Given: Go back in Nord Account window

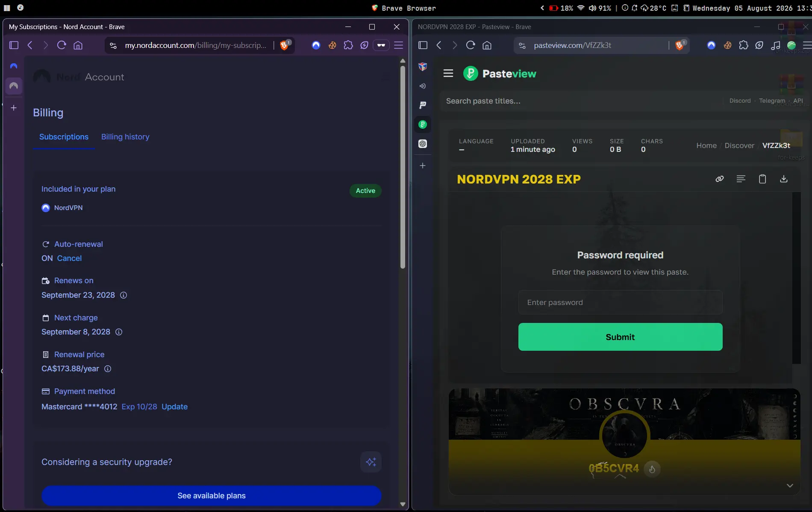Looking at the screenshot, I should (x=30, y=45).
